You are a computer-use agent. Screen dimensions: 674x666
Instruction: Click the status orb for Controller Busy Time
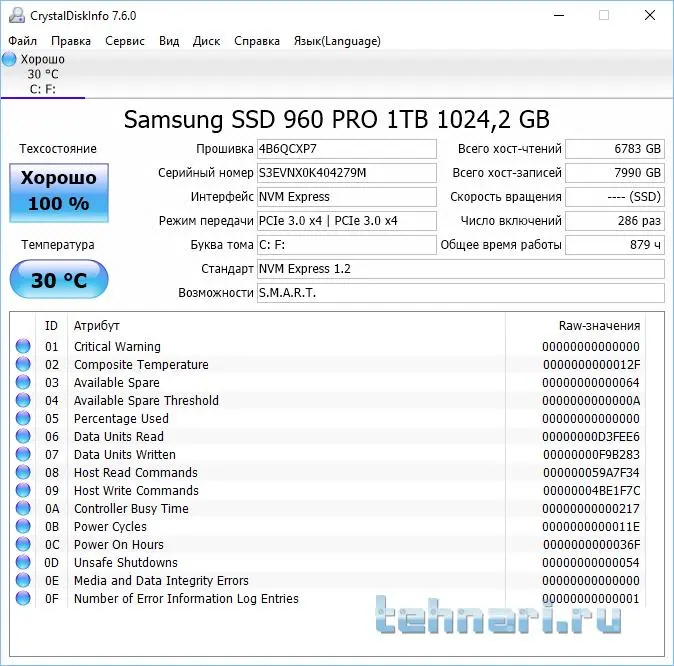coord(23,509)
